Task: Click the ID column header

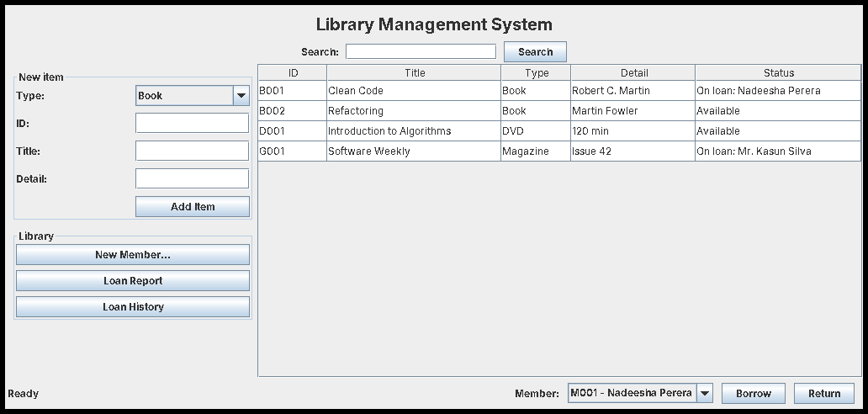Action: (x=293, y=72)
